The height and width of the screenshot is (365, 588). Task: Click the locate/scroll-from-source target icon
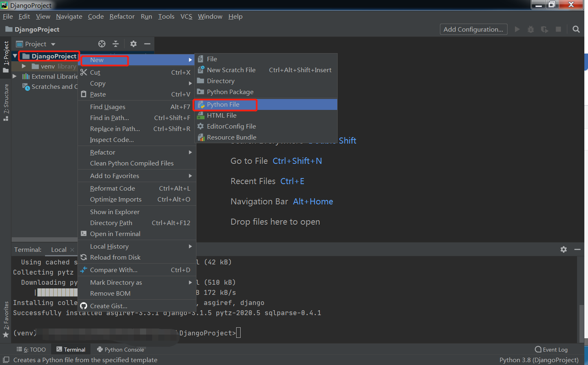click(102, 44)
